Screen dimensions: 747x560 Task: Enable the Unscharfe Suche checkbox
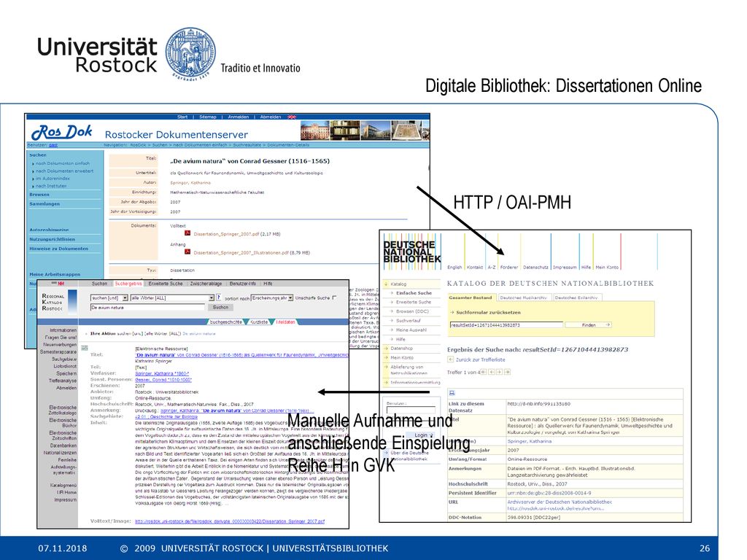click(x=334, y=297)
